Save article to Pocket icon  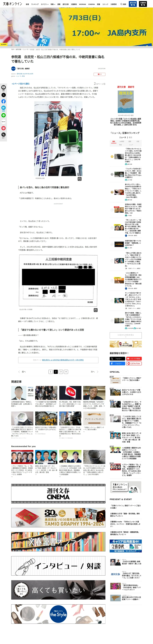(x=4, y=128)
